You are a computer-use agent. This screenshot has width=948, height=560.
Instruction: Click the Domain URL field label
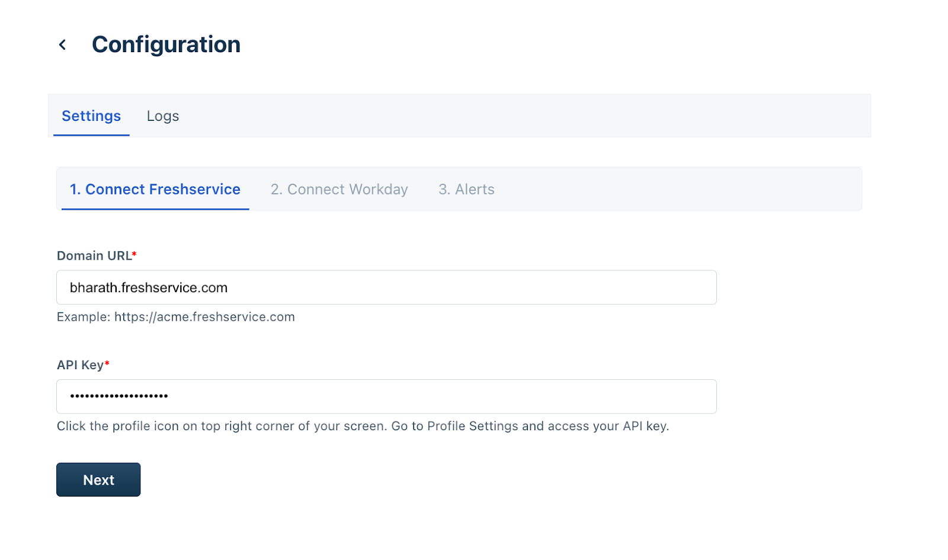(97, 255)
